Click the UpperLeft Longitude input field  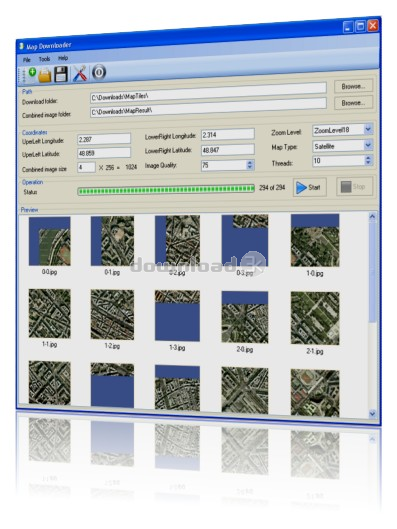[x=104, y=139]
